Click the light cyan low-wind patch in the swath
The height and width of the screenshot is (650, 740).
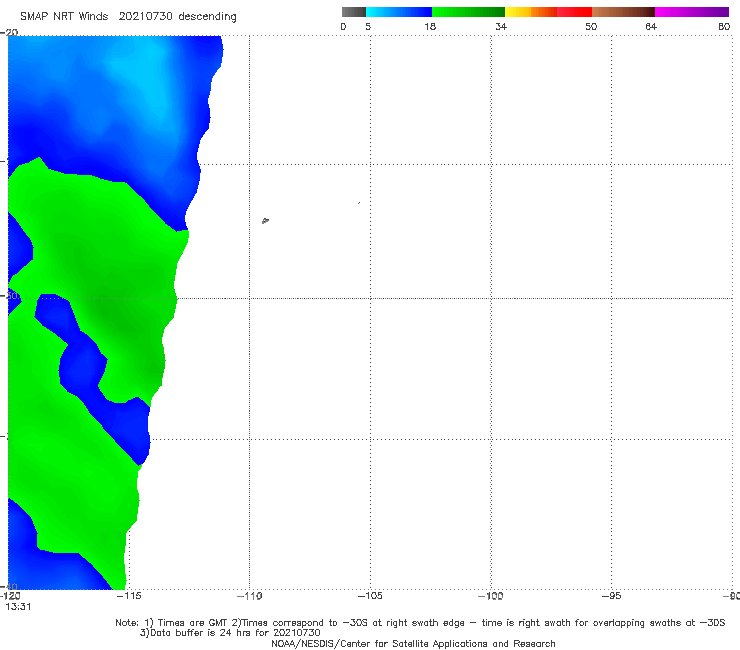[151, 76]
